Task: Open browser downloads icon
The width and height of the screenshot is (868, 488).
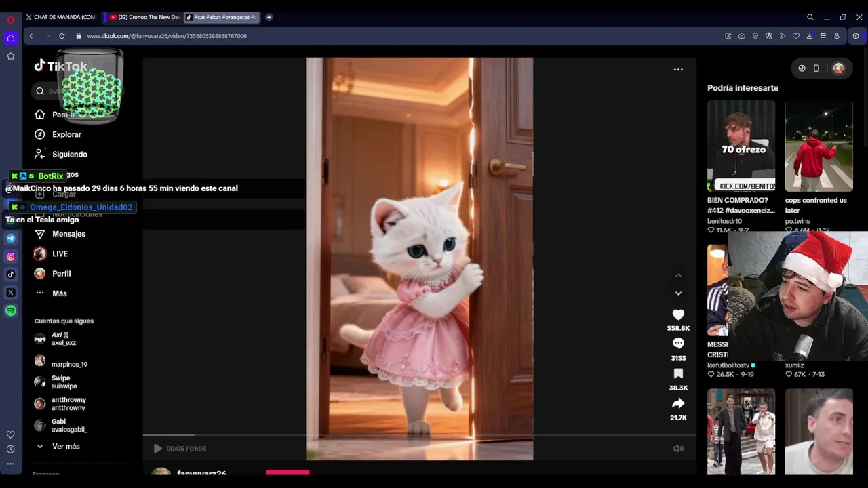Action: pos(810,36)
